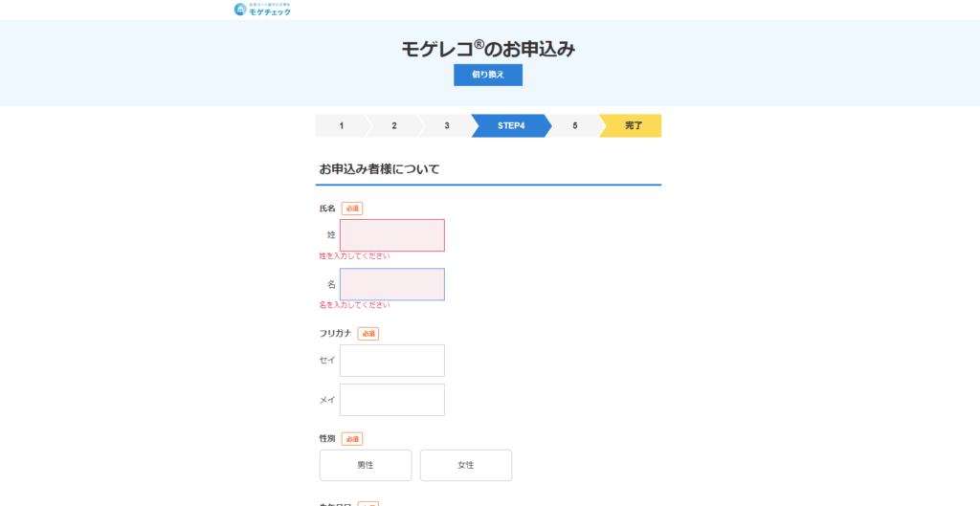
Task: Go to step 1 in the progress bar
Action: coord(342,125)
